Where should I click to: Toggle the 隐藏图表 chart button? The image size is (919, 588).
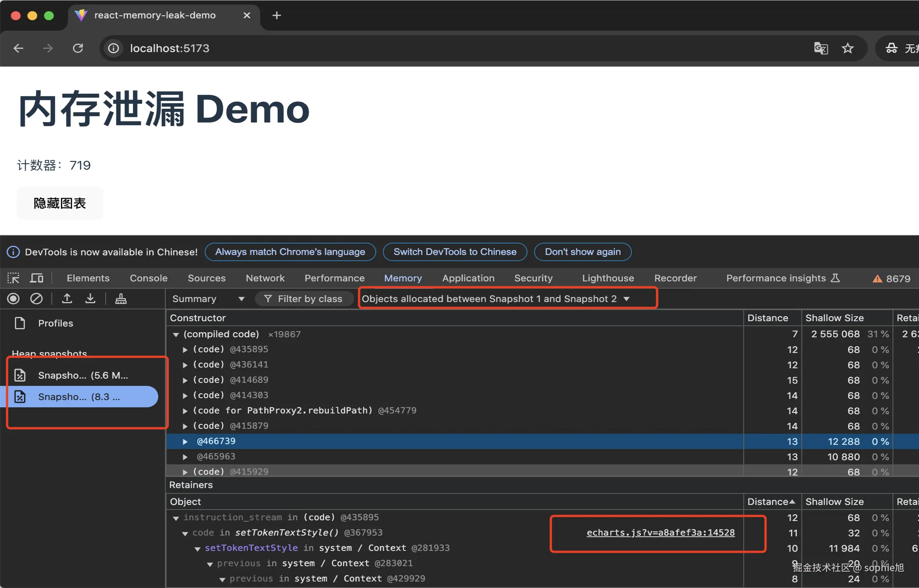point(60,203)
